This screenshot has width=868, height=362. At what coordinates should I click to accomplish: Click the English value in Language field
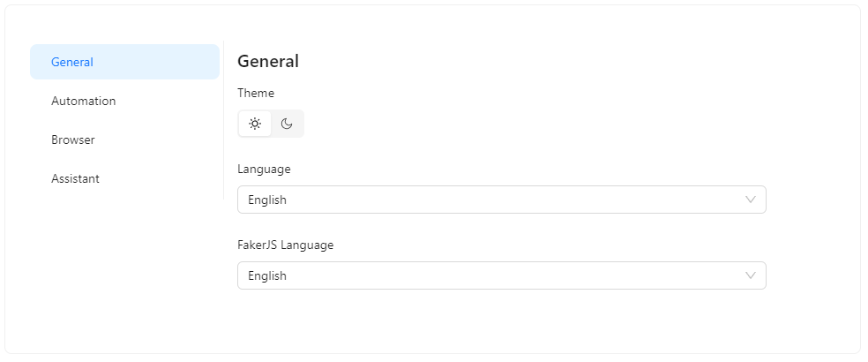267,200
